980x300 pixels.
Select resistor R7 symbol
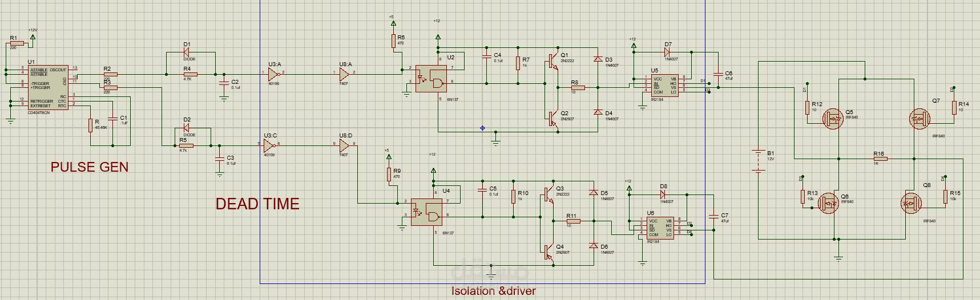click(x=518, y=63)
